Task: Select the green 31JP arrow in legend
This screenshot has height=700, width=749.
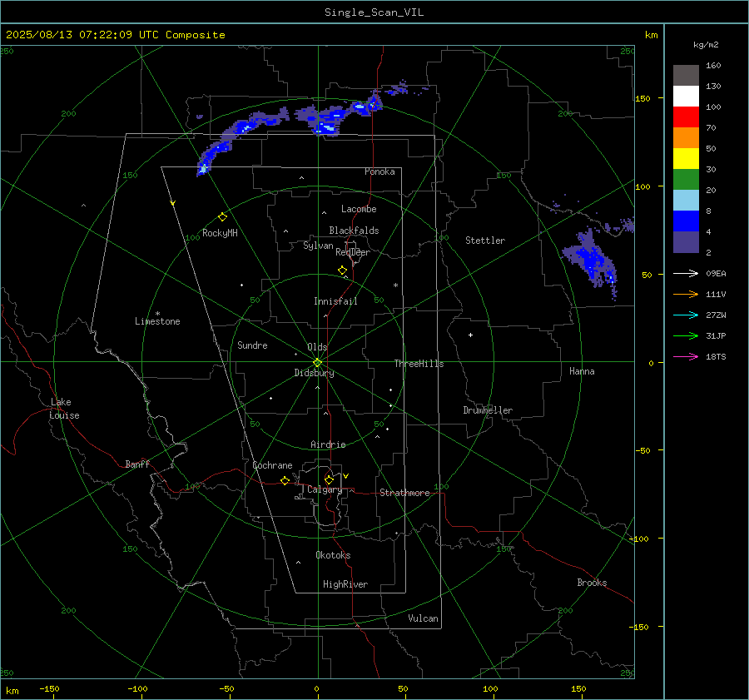Action: tap(686, 336)
